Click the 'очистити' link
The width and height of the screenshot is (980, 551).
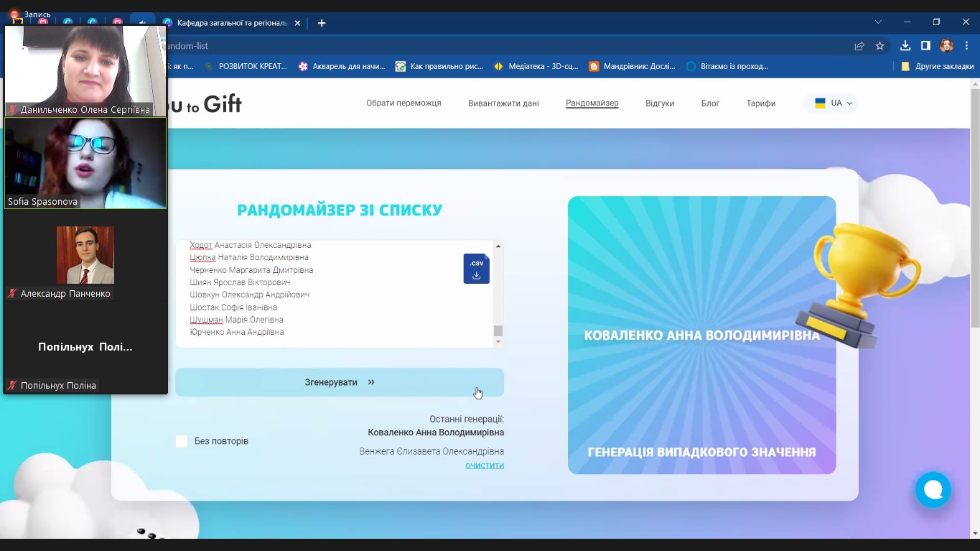(485, 466)
